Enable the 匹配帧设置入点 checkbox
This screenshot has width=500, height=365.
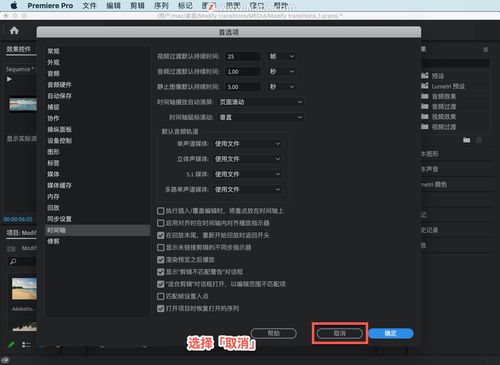pos(161,296)
